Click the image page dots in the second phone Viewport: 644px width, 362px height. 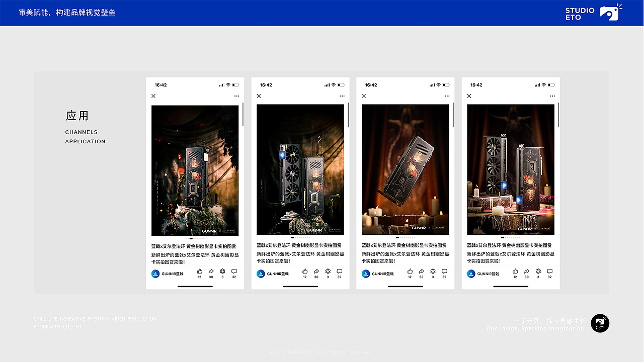300,238
